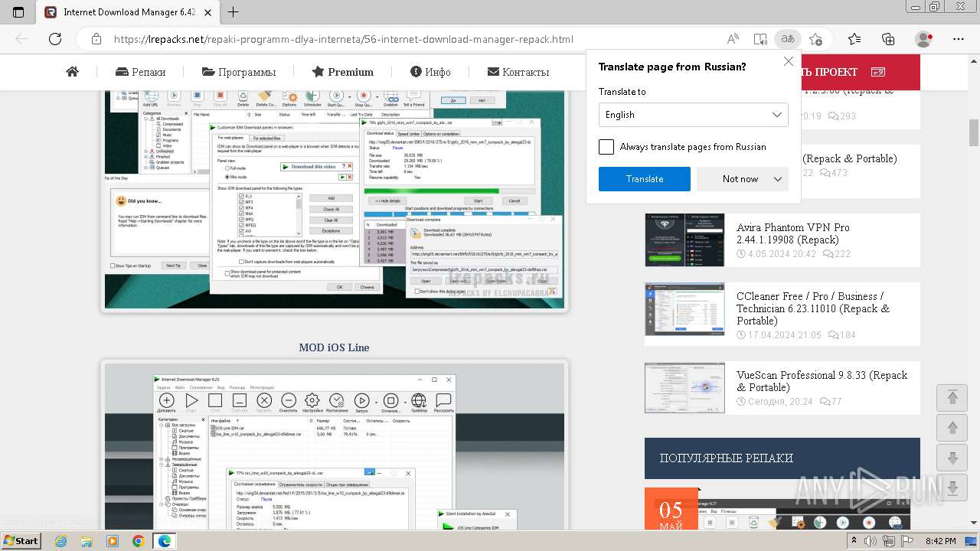Open the Collections icon
Screen dimensions: 980x551
coord(888,39)
